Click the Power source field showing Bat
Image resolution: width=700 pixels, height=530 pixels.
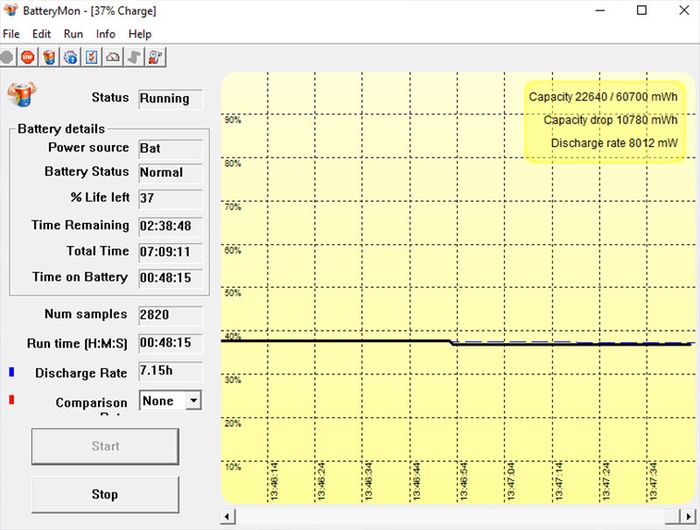(171, 149)
